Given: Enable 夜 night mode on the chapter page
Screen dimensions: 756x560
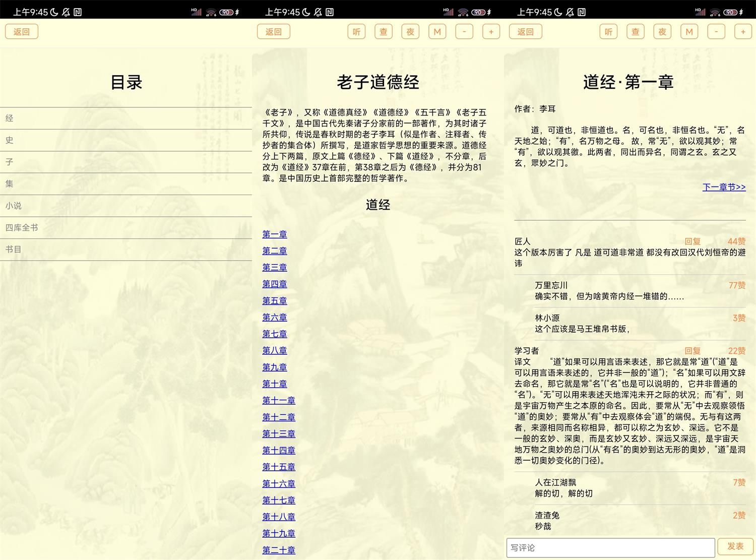Looking at the screenshot, I should pos(662,31).
